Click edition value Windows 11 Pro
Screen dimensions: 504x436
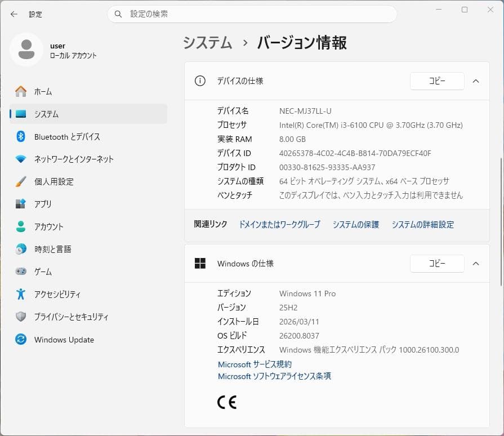point(307,293)
